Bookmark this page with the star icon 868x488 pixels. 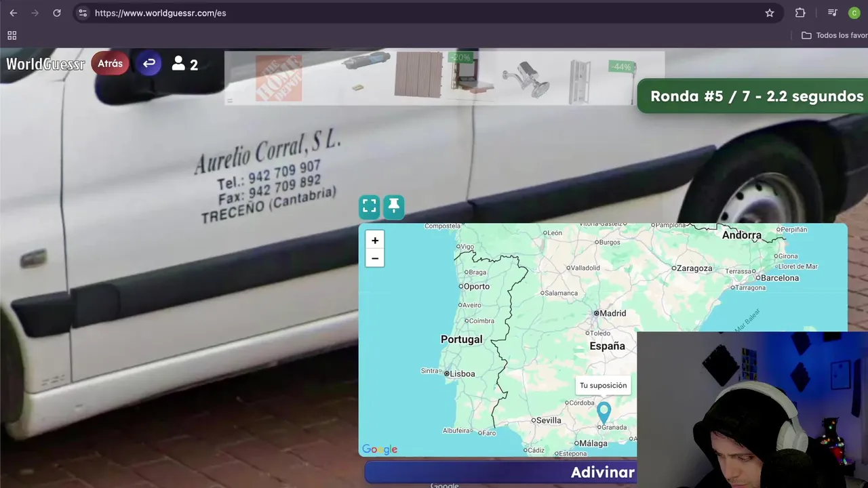click(x=770, y=13)
